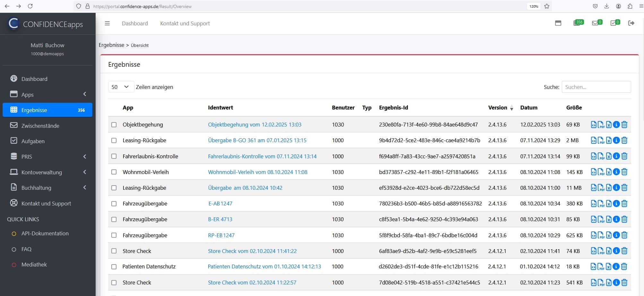The width and height of the screenshot is (644, 296).
Task: Select checkbox for RP-EB 1247 row
Action: [x=114, y=235]
